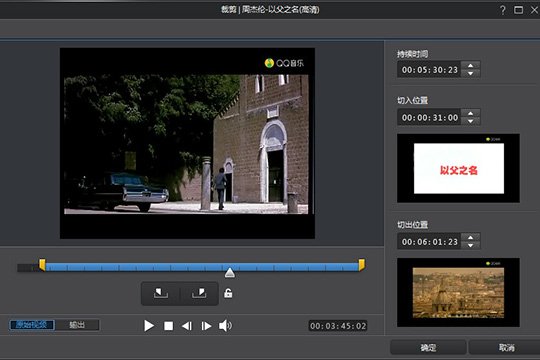Click the 切入位置 label

pyautogui.click(x=413, y=100)
